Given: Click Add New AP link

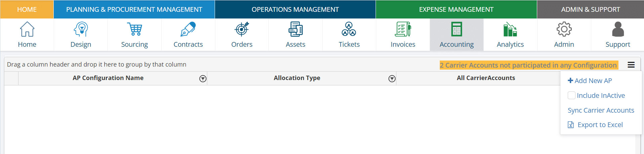Looking at the screenshot, I should click(590, 81).
